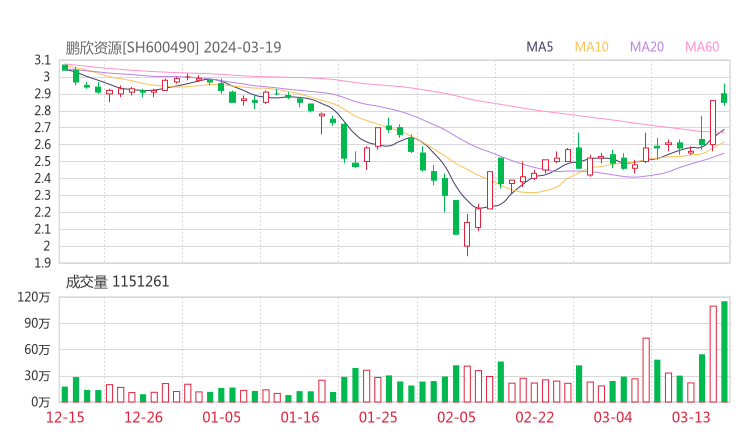The width and height of the screenshot is (740, 440).
Task: Click the 02-22 date axis label
Action: click(534, 417)
